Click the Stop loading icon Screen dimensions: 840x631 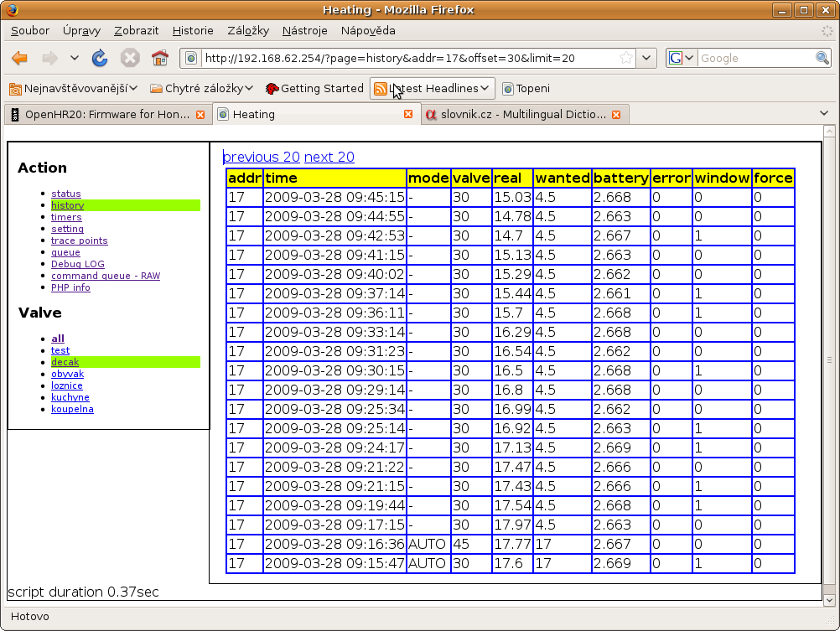pyautogui.click(x=129, y=58)
